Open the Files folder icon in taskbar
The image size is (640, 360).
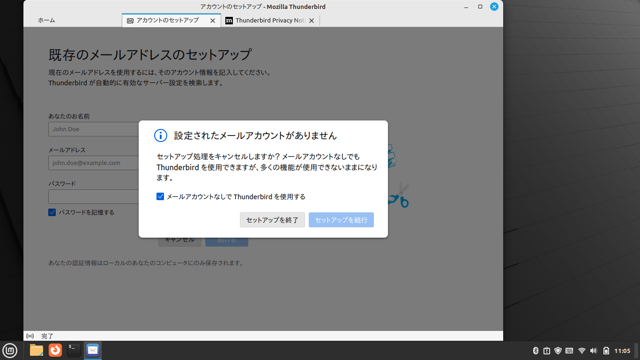(x=36, y=350)
